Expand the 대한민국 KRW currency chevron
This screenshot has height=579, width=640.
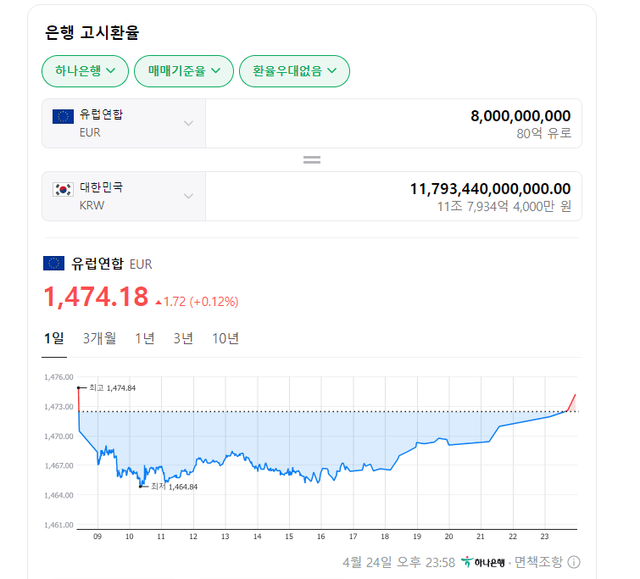click(x=189, y=197)
